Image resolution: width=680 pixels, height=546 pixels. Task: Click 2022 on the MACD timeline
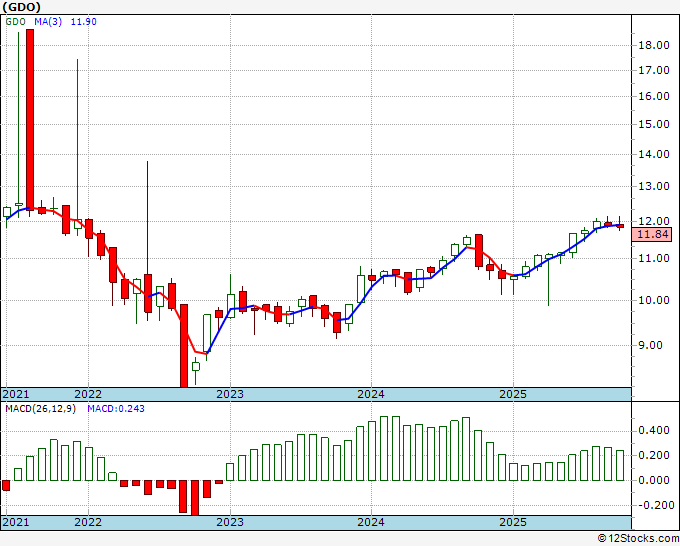tap(88, 522)
